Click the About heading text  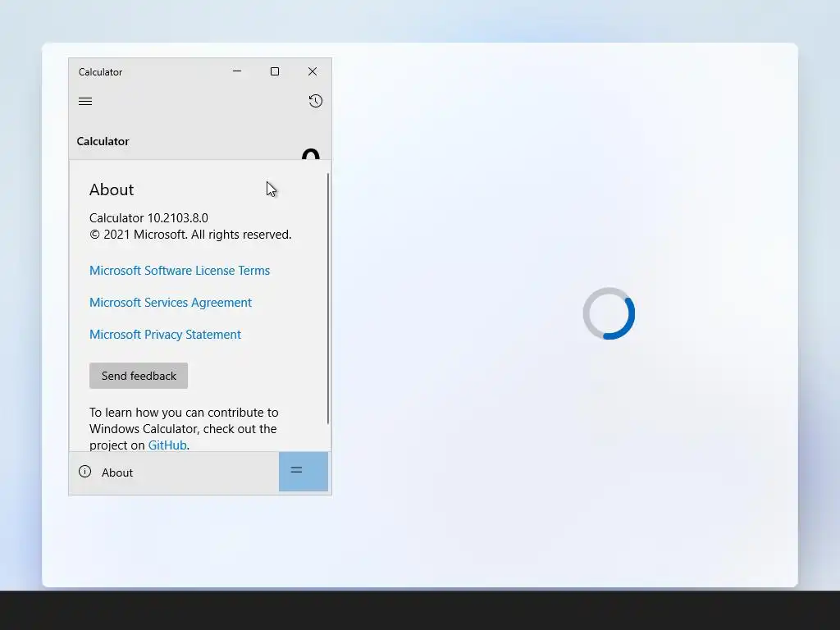click(x=112, y=189)
